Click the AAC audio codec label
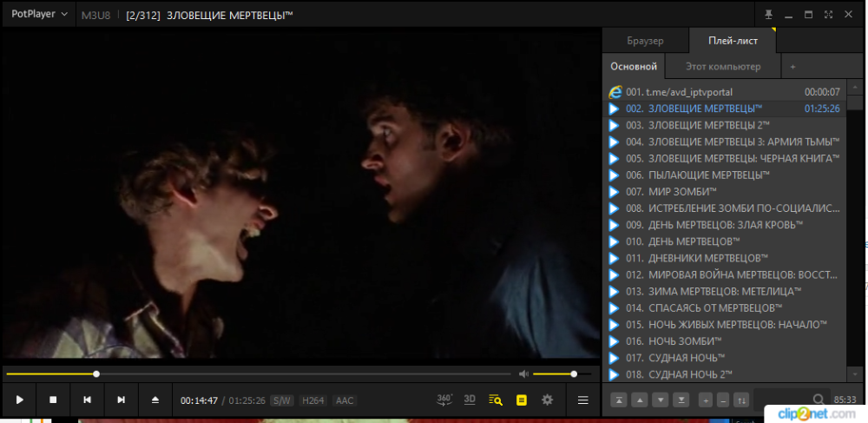This screenshot has width=868, height=423. point(345,400)
